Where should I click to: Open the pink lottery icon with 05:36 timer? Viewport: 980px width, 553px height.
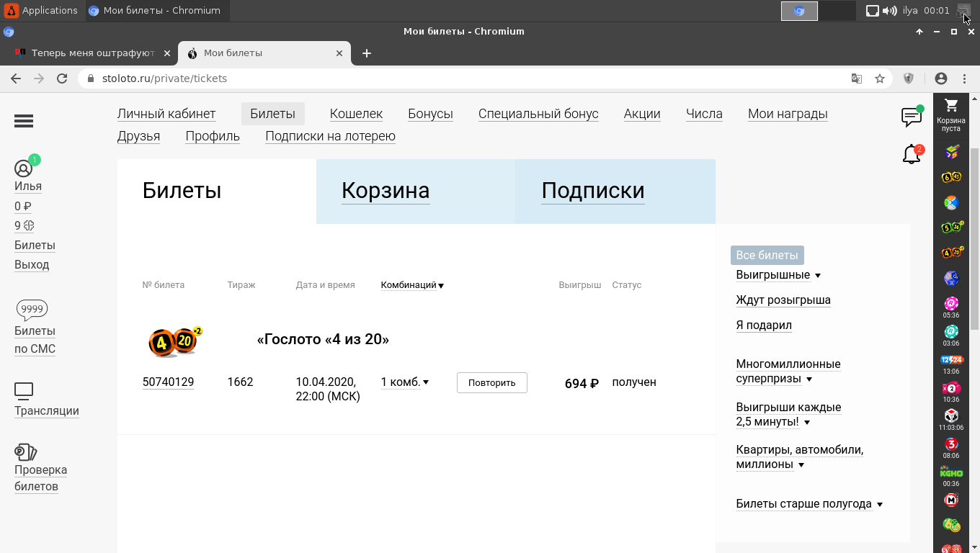[951, 304]
